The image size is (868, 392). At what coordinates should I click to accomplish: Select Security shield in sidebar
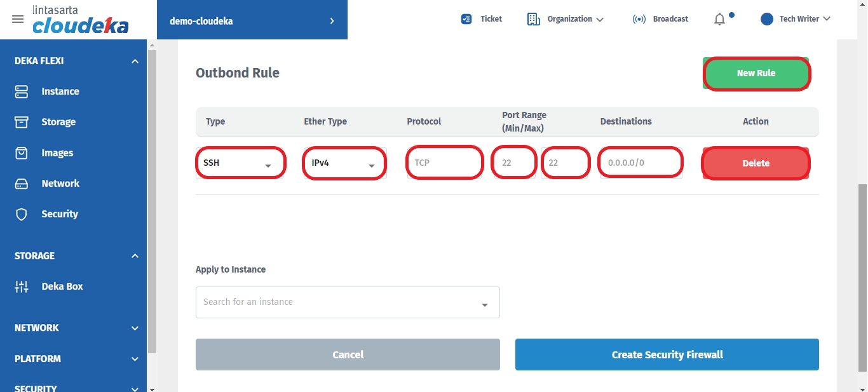22,214
